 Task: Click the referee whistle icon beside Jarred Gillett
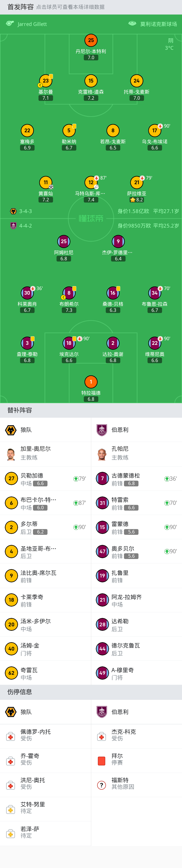click(10, 24)
